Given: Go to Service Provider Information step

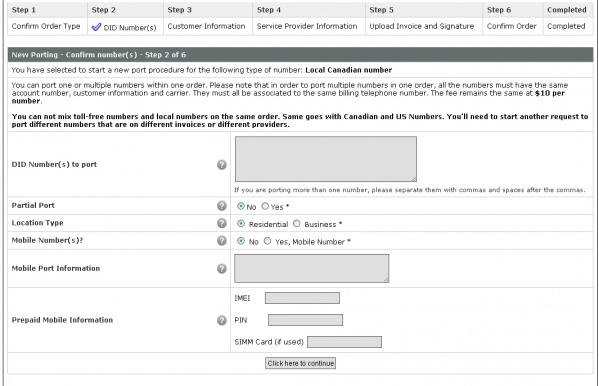Looking at the screenshot, I should (307, 26).
